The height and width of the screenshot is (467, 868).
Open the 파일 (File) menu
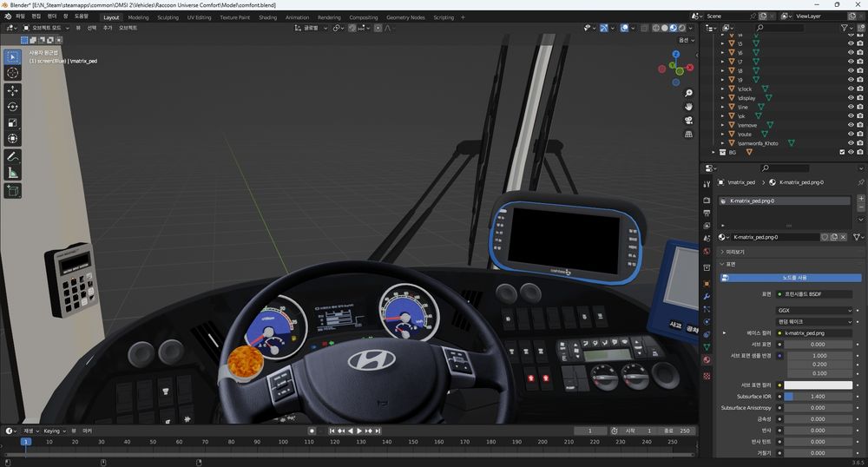(21, 16)
